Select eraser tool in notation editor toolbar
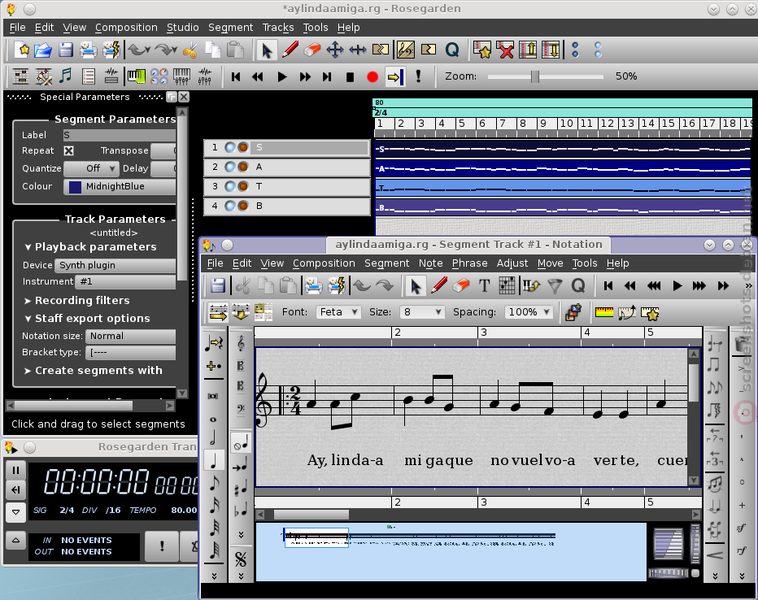The image size is (758, 600). pyautogui.click(x=461, y=286)
